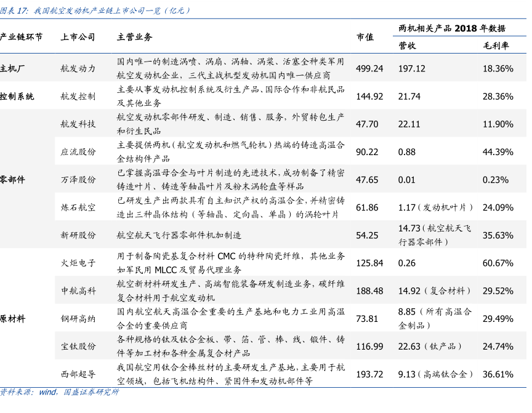532x413 pixels.
Task: Click market value '47.70'
Action: 367,124
